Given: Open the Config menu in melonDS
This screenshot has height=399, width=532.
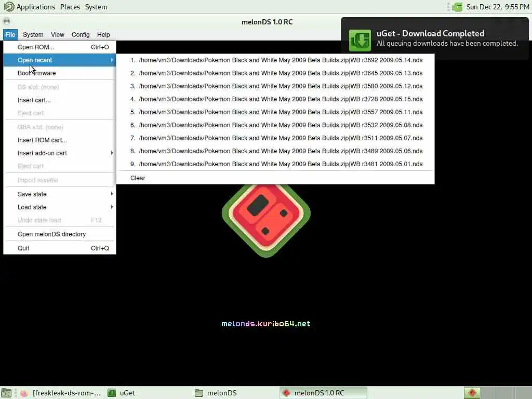Looking at the screenshot, I should pos(81,35).
